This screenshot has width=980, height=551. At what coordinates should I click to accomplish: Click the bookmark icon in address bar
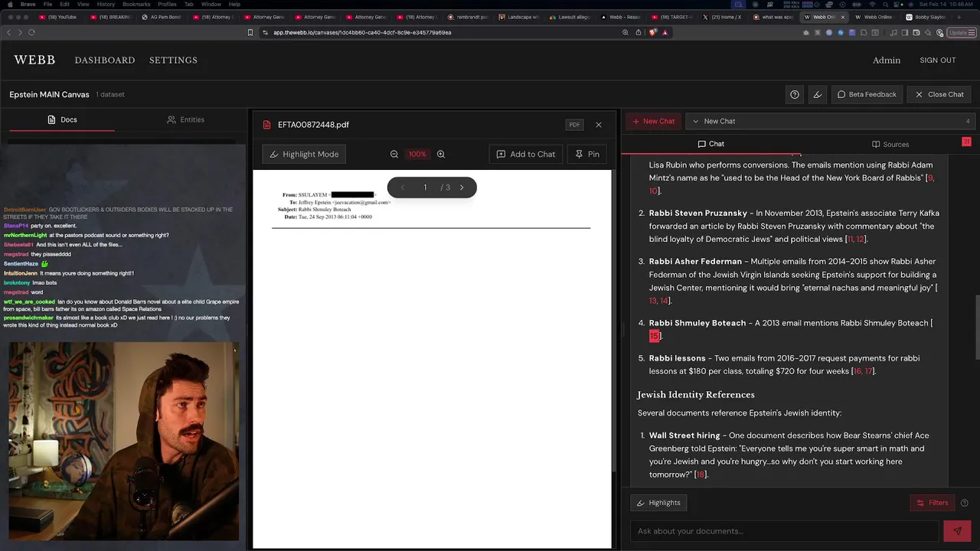250,32
